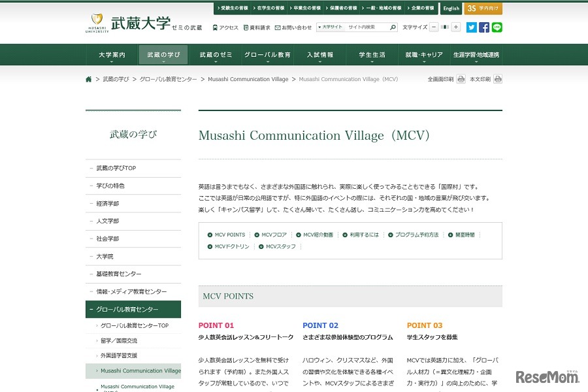Click inside the サイト内検索 search field
The image size is (588, 392).
(363, 27)
